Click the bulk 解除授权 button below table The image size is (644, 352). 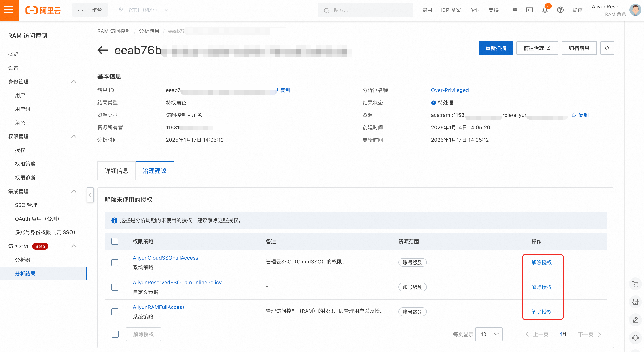click(x=143, y=334)
